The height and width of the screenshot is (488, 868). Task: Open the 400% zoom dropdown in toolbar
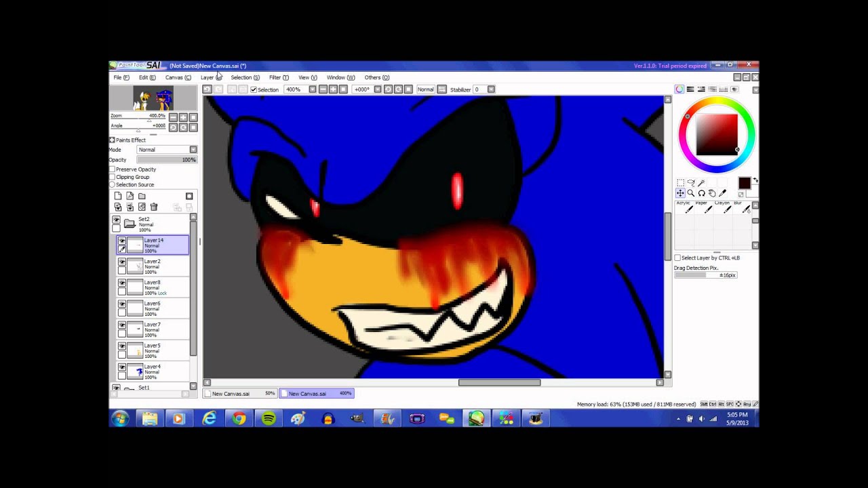[x=313, y=89]
